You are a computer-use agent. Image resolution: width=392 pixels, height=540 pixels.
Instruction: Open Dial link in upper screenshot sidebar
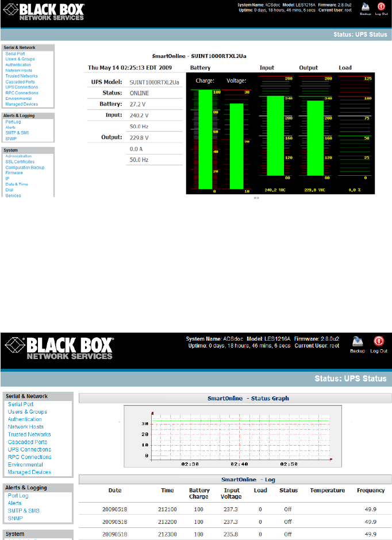tap(9, 190)
